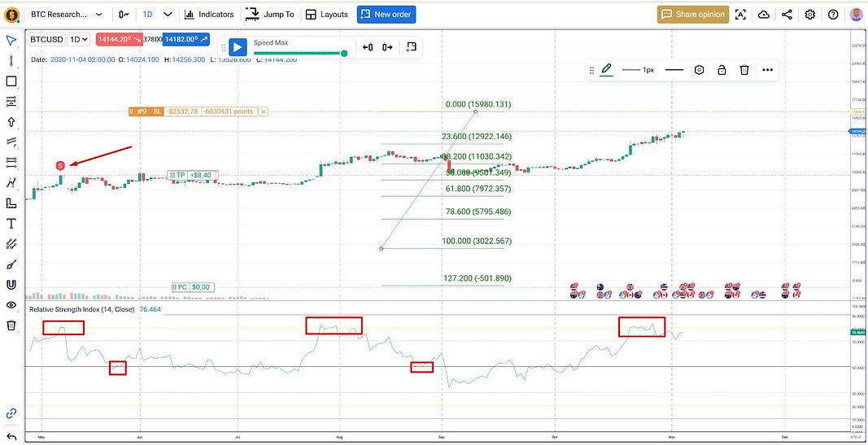
Task: Open more options three-dot menu
Action: pyautogui.click(x=767, y=70)
